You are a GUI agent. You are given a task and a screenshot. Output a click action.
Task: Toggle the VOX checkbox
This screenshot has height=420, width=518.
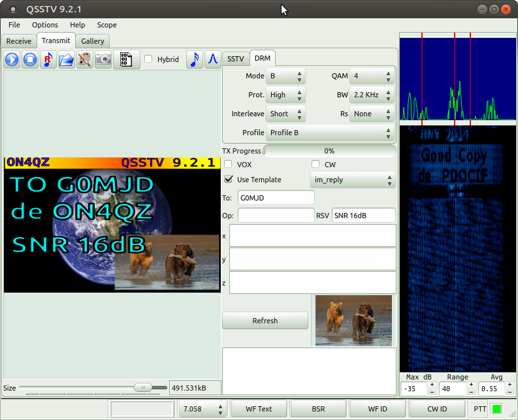[229, 165]
